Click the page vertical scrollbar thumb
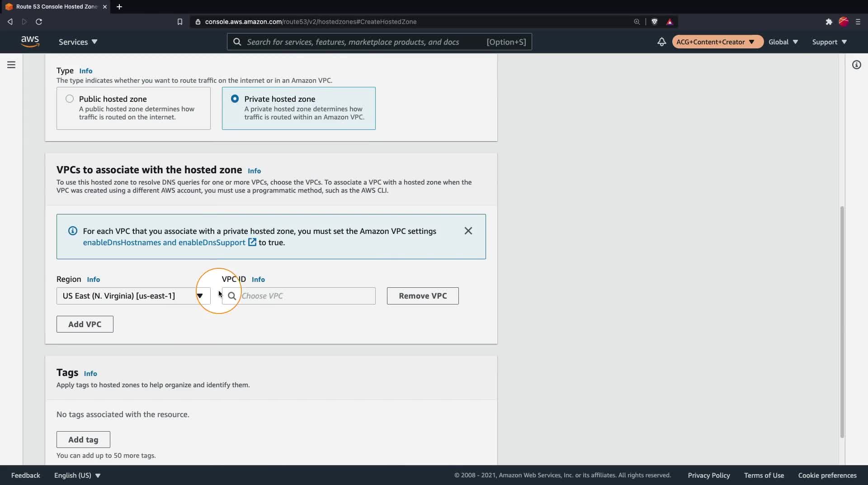This screenshot has width=868, height=485. [842, 322]
